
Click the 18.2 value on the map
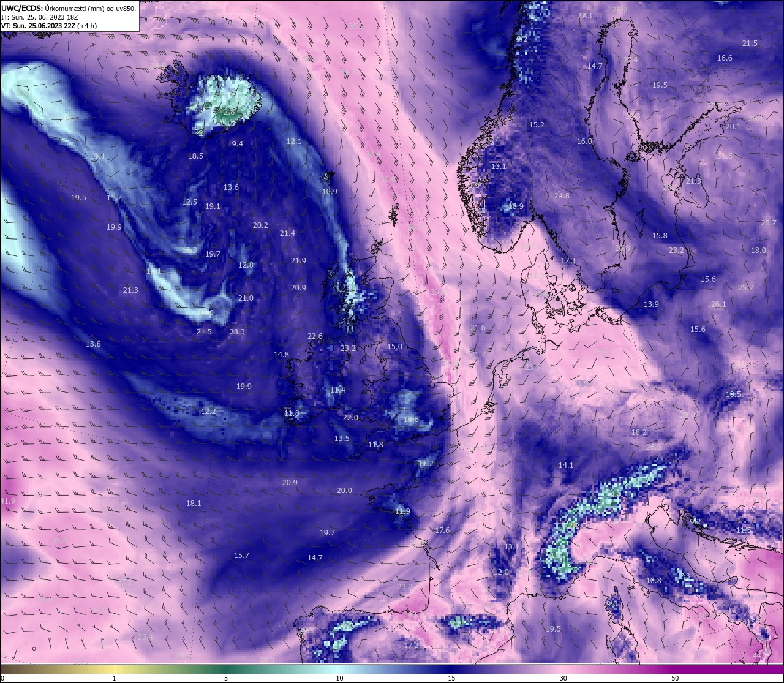click(639, 432)
